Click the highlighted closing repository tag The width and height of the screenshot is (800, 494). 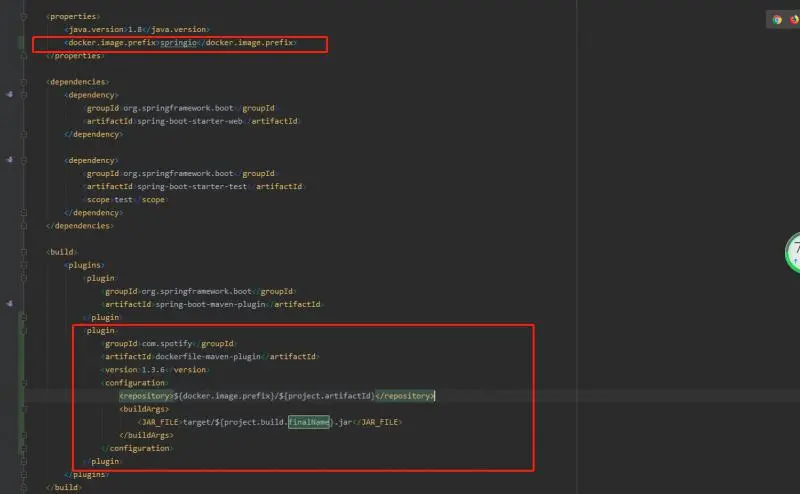(405, 396)
